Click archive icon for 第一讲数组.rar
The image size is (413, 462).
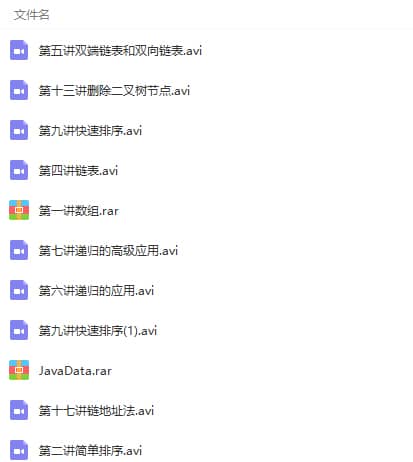point(19,210)
